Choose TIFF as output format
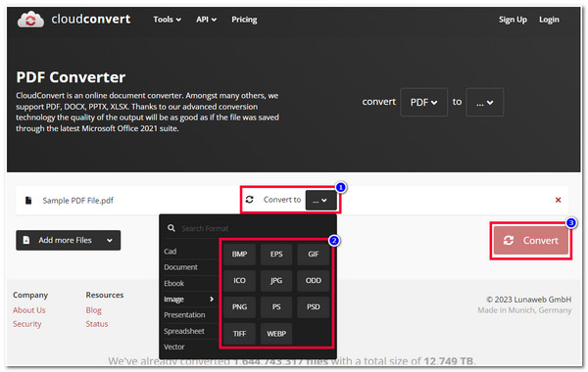This screenshot has height=372, width=588. click(239, 334)
